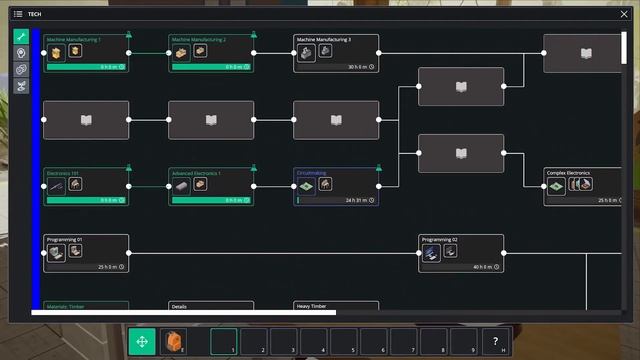Click the small framed icon in Programming 01
This screenshot has width=640, height=360.
75,251
